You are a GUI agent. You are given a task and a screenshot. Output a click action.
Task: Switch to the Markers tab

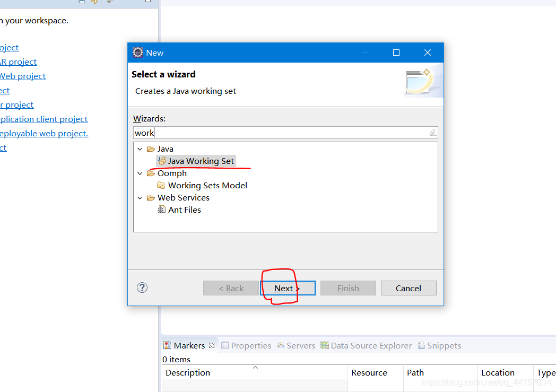pyautogui.click(x=189, y=345)
